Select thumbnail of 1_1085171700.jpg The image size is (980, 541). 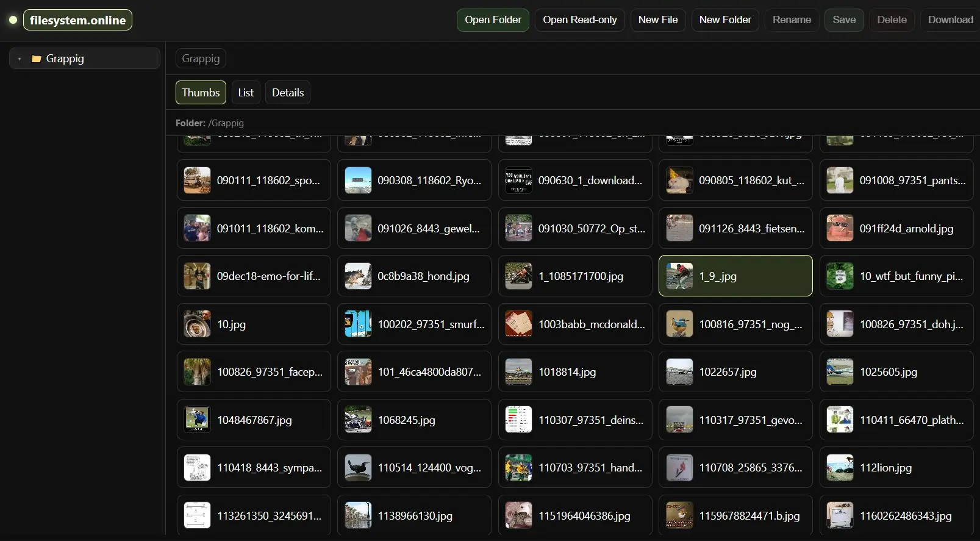tap(518, 276)
